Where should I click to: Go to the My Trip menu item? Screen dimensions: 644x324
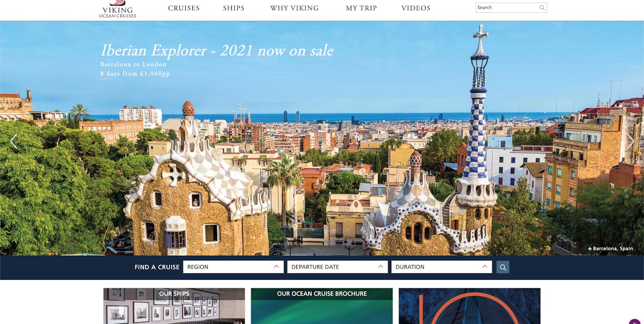pos(362,8)
